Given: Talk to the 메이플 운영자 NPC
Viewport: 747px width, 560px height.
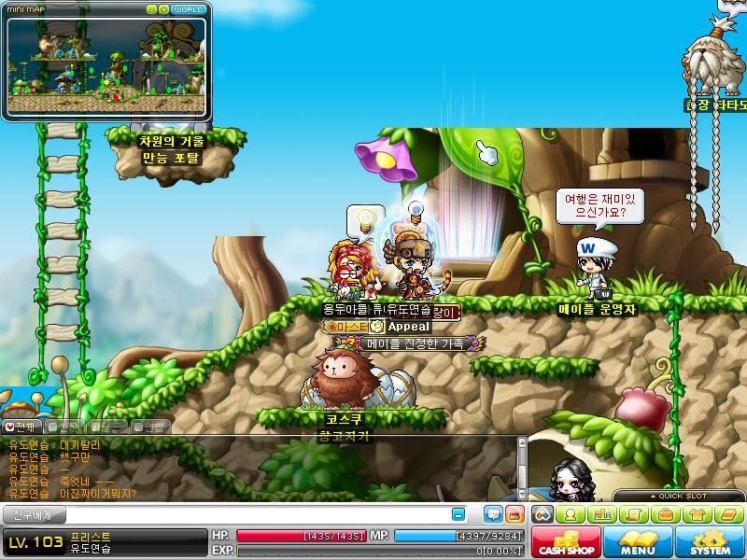Looking at the screenshot, I should [x=596, y=269].
